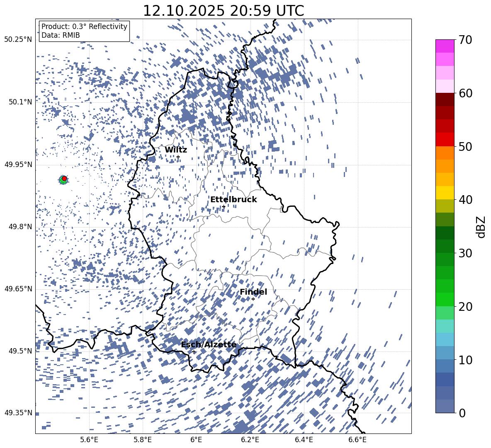Click the 6°E longitude label
Image resolution: width=491 pixels, height=448 pixels.
click(x=196, y=440)
